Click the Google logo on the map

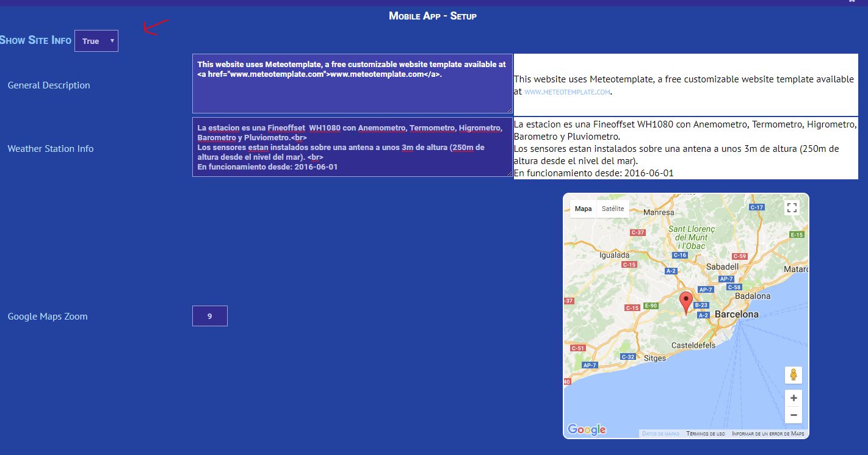[x=587, y=429]
